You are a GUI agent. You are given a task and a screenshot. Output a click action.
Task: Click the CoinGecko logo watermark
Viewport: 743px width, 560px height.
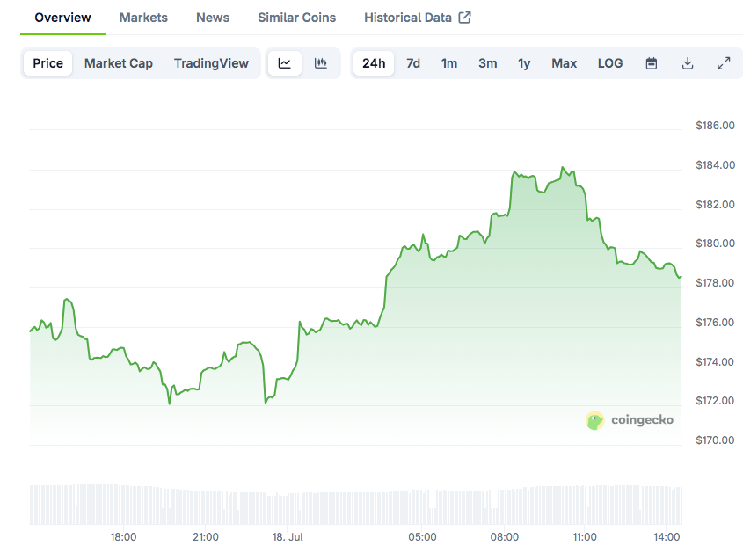630,420
